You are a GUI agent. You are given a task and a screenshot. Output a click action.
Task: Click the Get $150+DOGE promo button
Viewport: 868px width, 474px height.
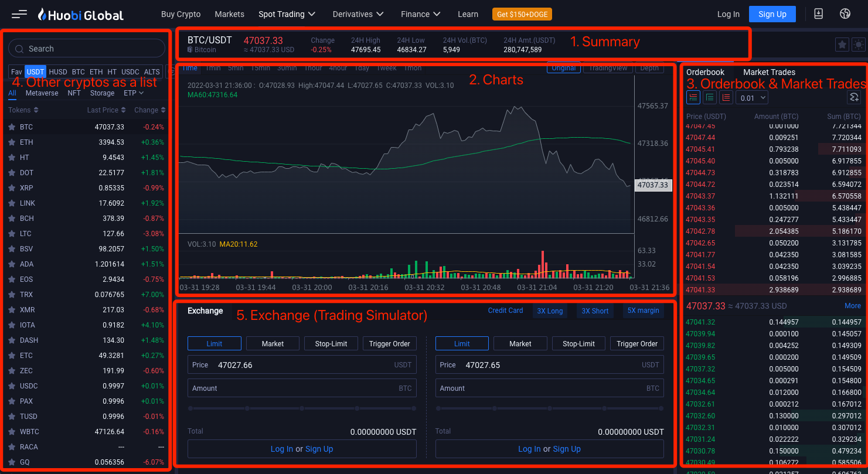522,14
